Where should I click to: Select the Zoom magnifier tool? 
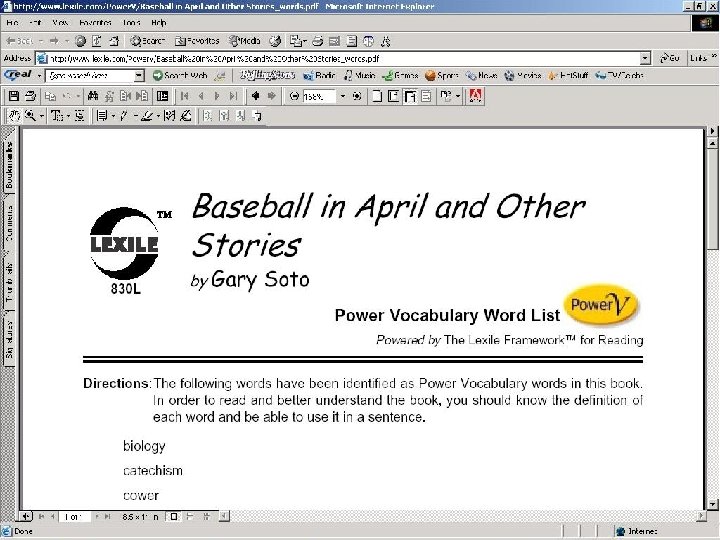(30, 115)
